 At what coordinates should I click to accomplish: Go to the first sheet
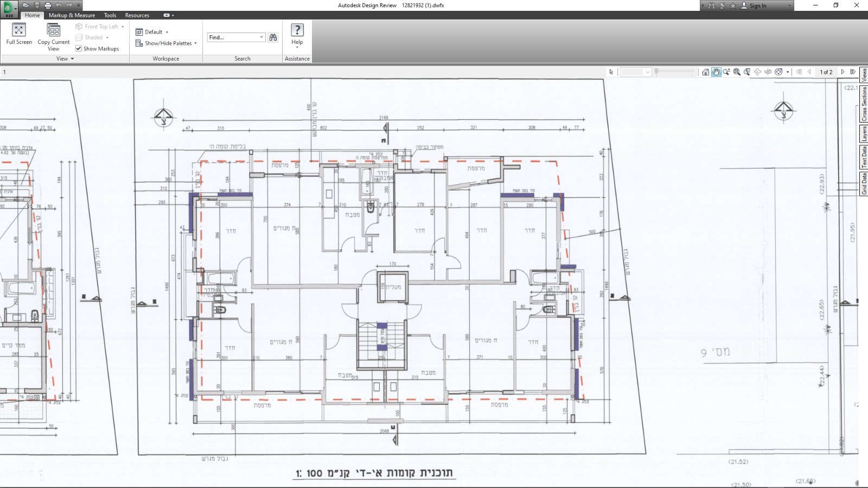point(799,72)
